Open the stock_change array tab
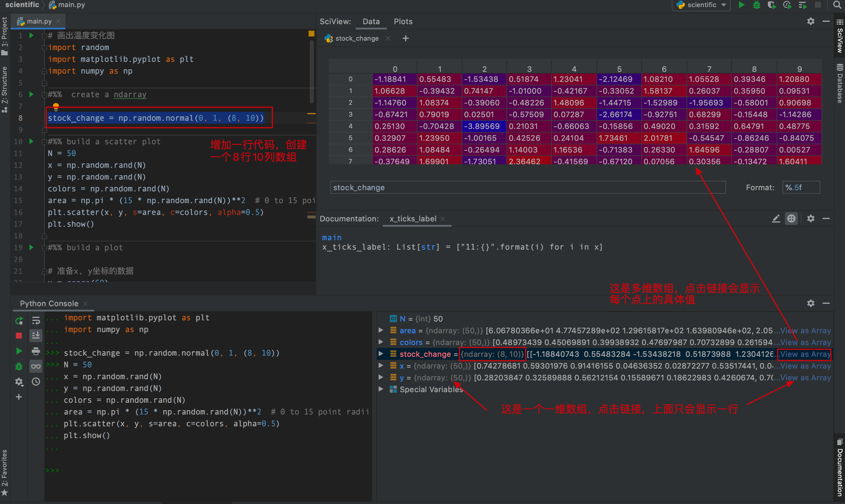The height and width of the screenshot is (504, 845). point(357,38)
